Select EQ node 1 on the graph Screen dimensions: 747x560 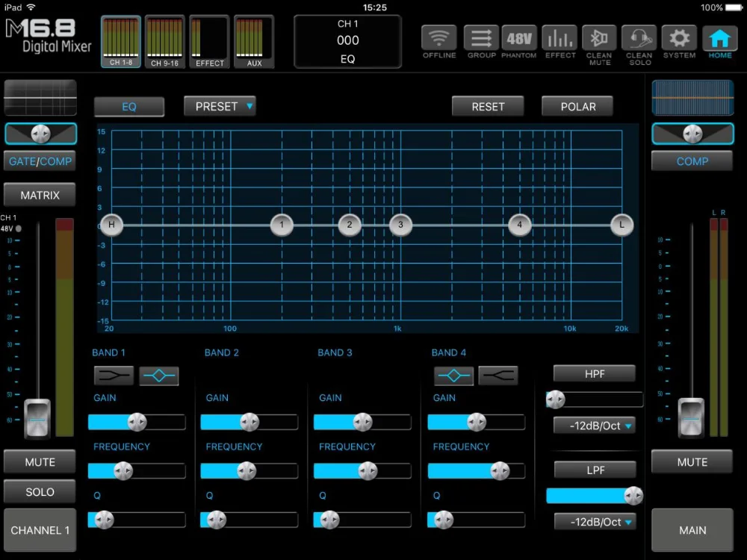click(282, 225)
